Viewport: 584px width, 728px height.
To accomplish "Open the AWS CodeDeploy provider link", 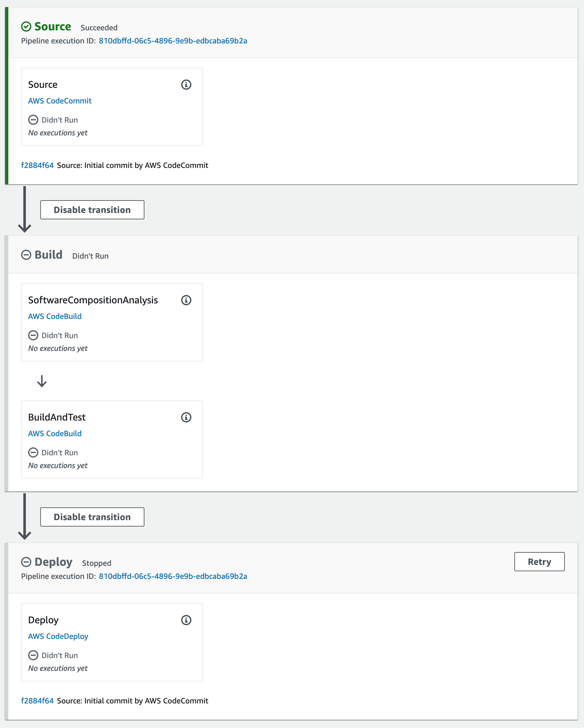I will pyautogui.click(x=58, y=636).
